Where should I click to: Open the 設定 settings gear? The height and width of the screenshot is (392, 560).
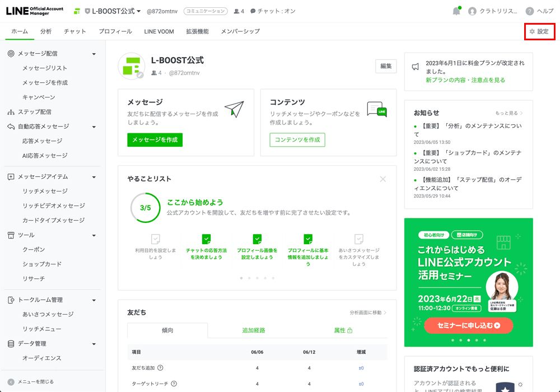point(539,32)
